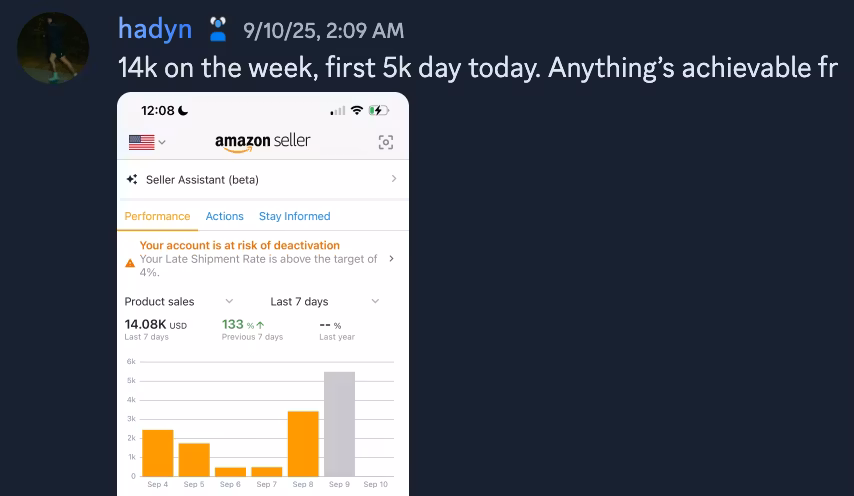Viewport: 854px width, 496px height.
Task: Click the battery status icon
Action: 379,110
